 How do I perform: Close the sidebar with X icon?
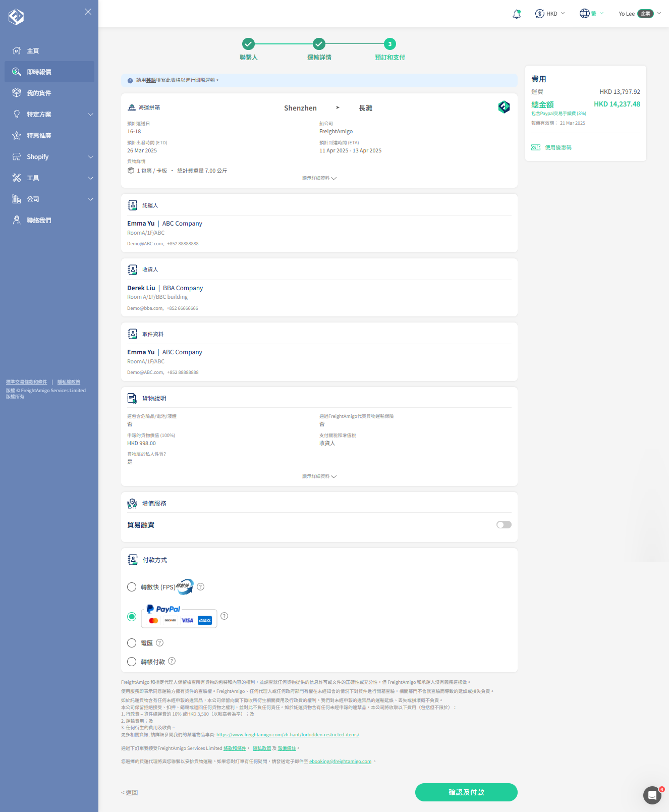point(88,12)
